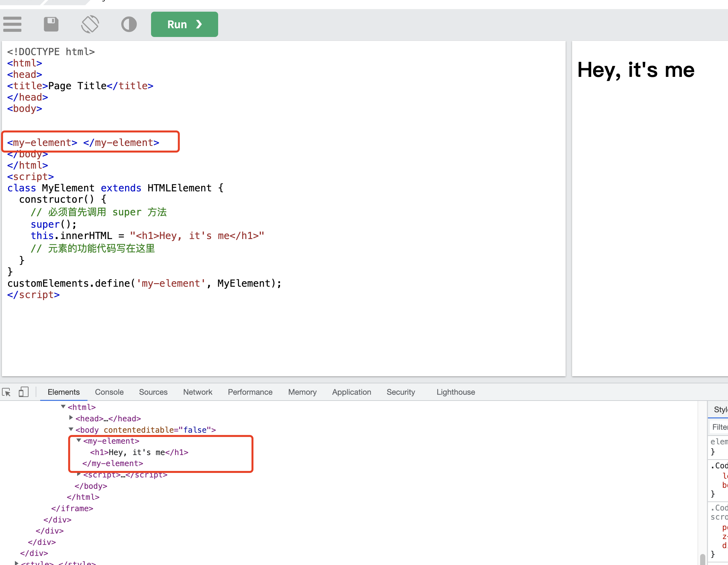The height and width of the screenshot is (565, 728).
Task: Toggle dark theme contrast icon
Action: [129, 24]
